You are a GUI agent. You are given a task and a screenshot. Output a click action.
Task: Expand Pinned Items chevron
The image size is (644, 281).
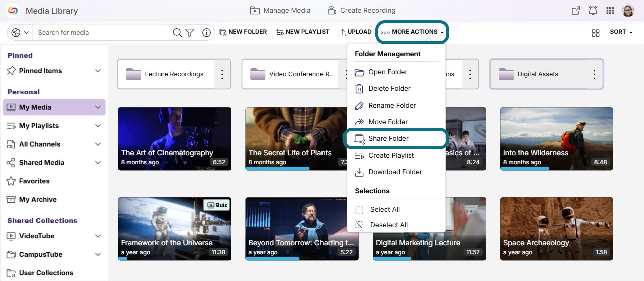(98, 71)
